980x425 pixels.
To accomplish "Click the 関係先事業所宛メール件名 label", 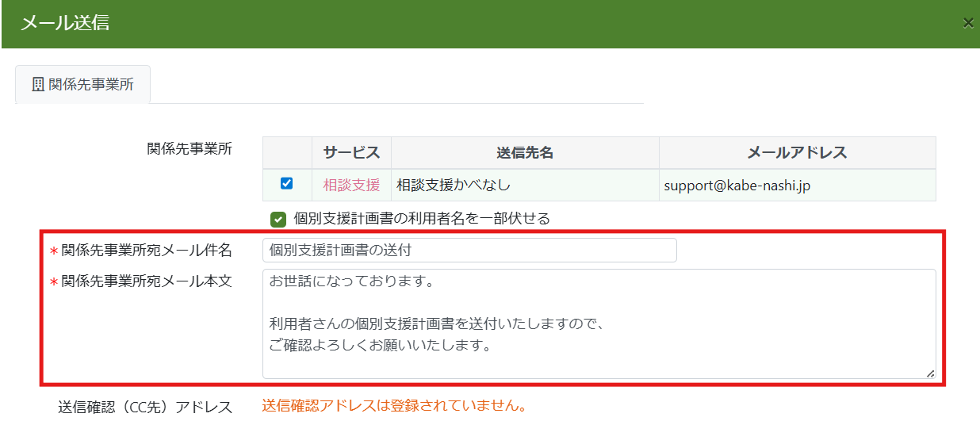I will pyautogui.click(x=146, y=251).
